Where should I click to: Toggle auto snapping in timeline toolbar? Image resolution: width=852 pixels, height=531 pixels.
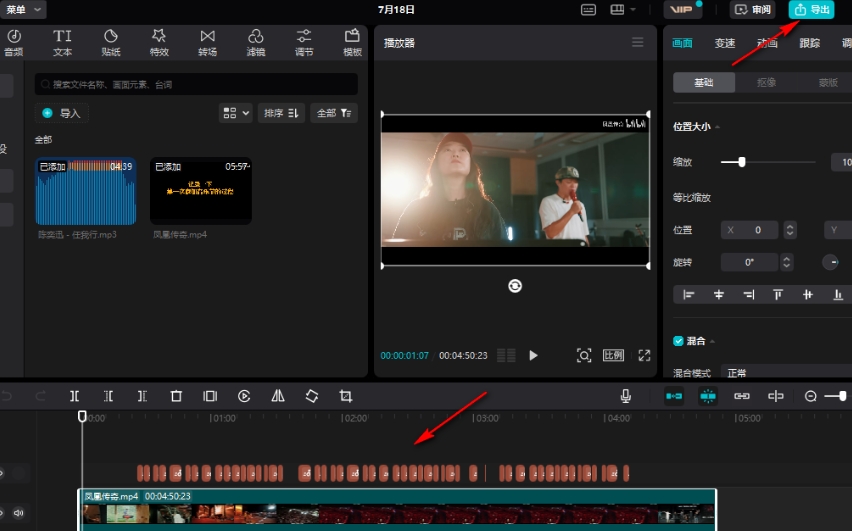[708, 396]
